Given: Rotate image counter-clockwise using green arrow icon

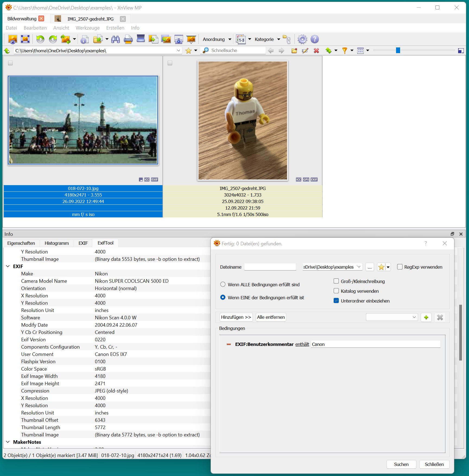Looking at the screenshot, I should [x=40, y=39].
